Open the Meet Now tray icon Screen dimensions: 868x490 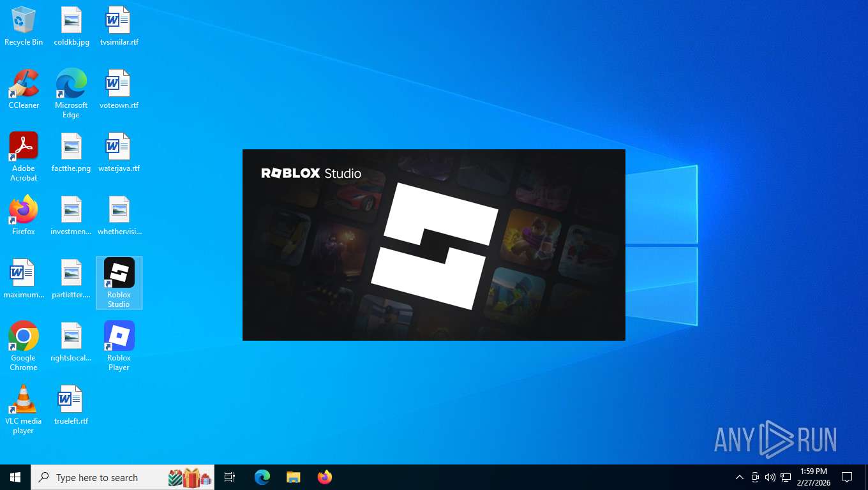[755, 477]
